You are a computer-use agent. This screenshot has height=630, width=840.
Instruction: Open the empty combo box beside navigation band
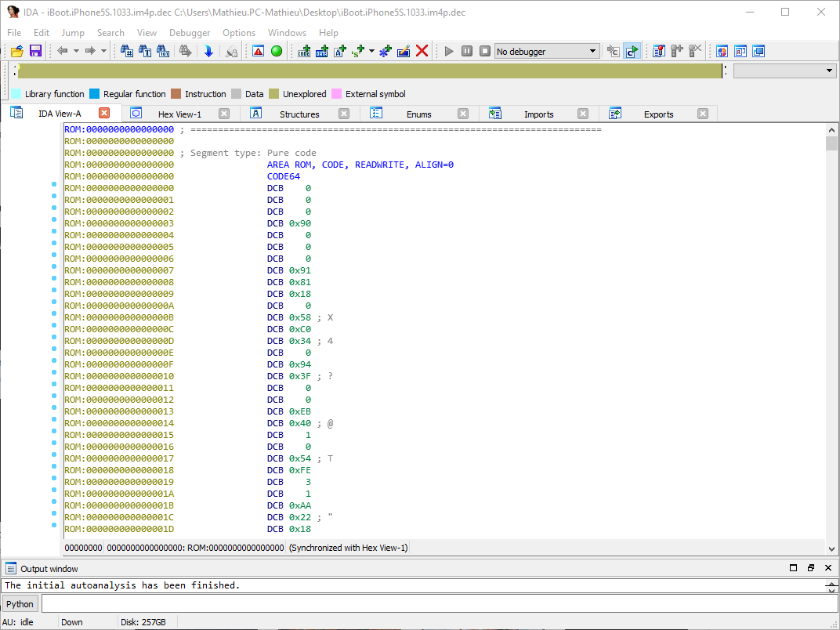click(785, 71)
